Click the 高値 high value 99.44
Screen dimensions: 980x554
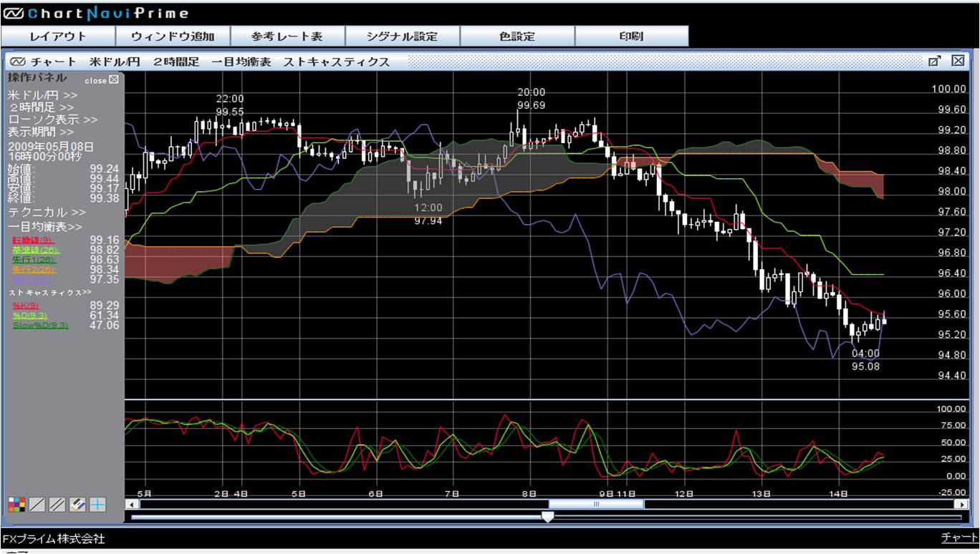(x=105, y=178)
